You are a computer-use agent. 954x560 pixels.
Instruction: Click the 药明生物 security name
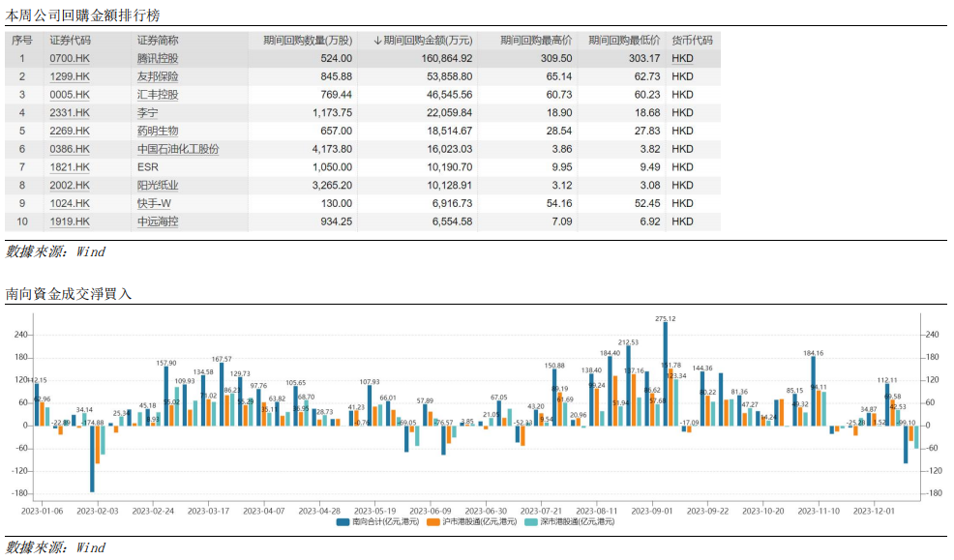pos(158,131)
